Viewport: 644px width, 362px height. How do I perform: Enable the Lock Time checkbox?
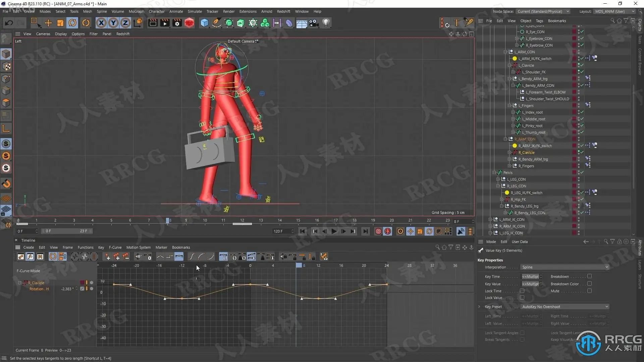[x=522, y=291]
